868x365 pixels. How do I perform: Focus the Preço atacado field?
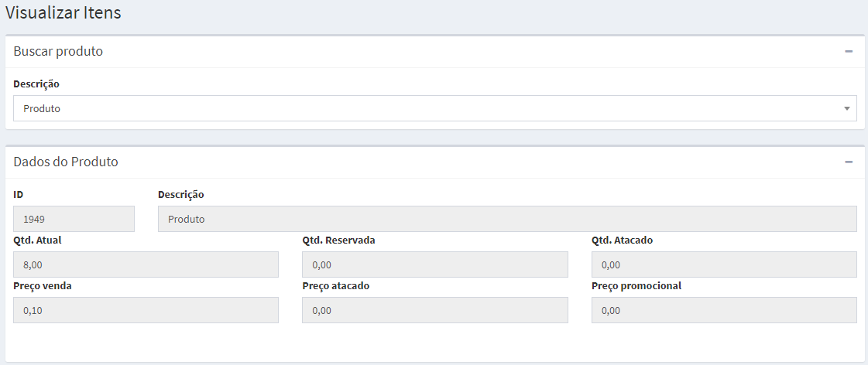coord(434,310)
